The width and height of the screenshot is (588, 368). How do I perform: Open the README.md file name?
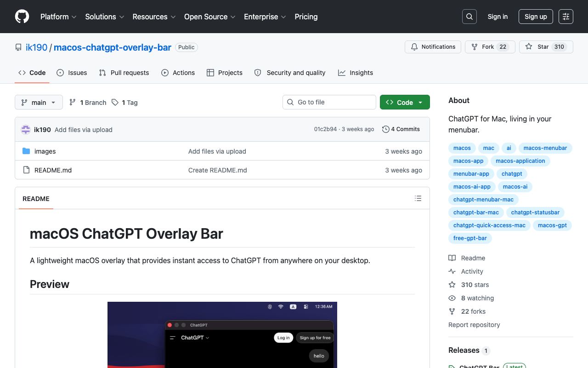pos(53,170)
